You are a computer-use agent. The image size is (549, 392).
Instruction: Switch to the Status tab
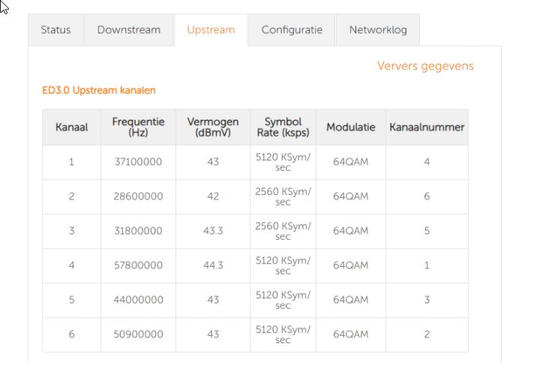click(x=55, y=30)
